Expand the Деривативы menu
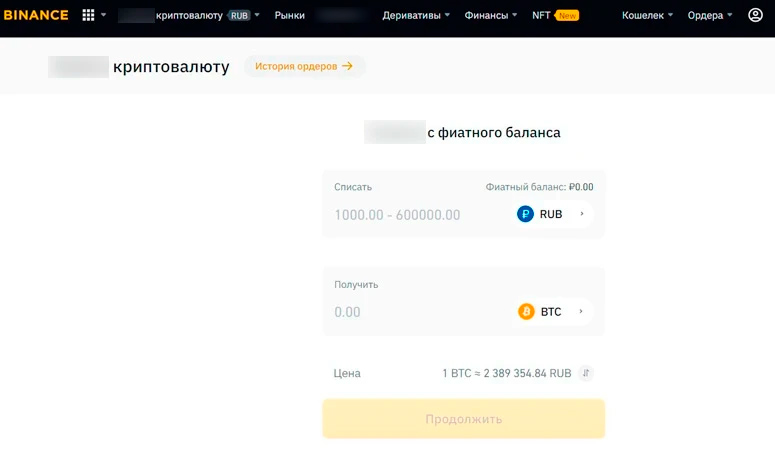Image resolution: width=775 pixels, height=454 pixels. (416, 15)
